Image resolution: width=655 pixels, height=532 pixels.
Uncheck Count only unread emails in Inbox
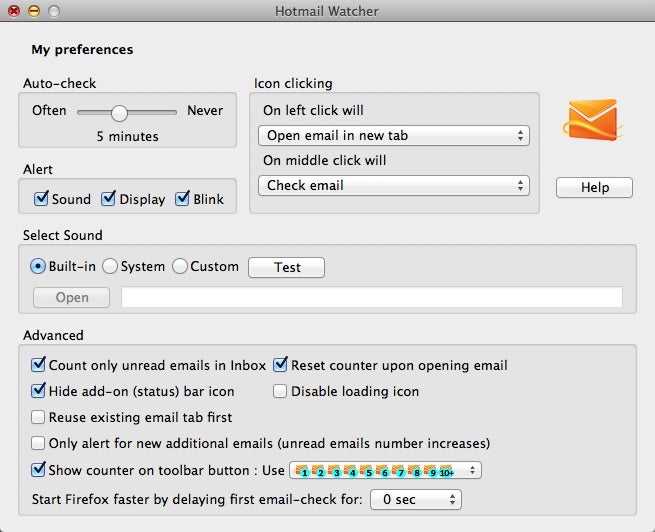pos(38,365)
